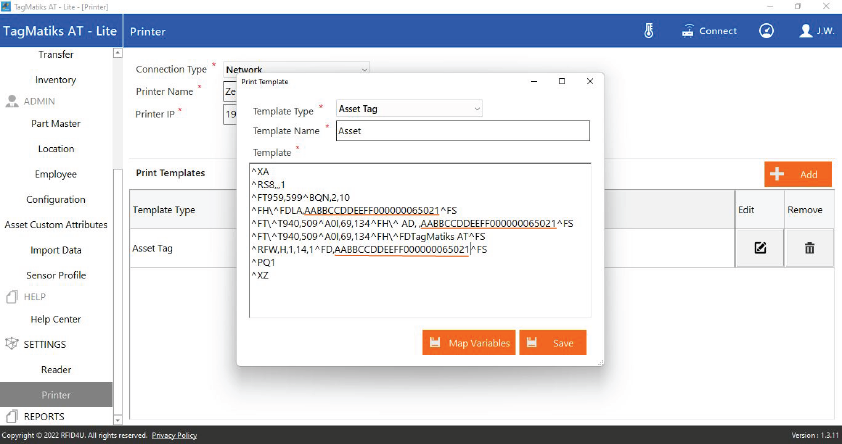Save the print template
This screenshot has height=444, width=842.
pos(553,343)
